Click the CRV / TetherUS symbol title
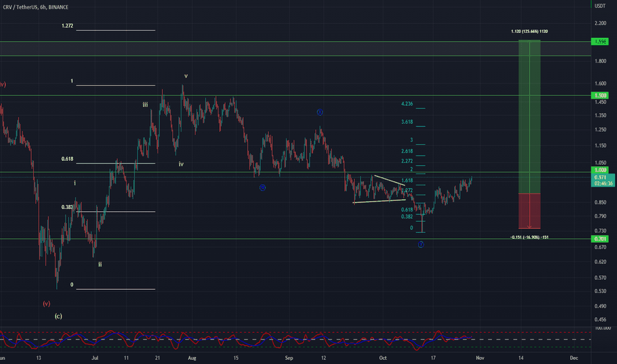 tap(35, 7)
